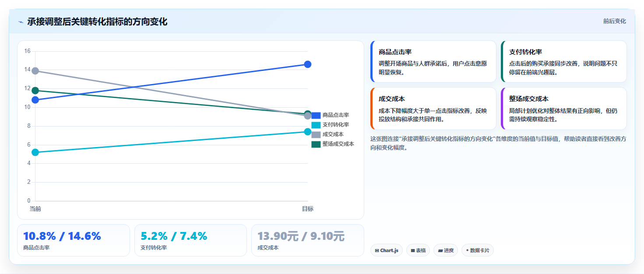Click the 10.8% / 14.6% stat value

point(62,236)
